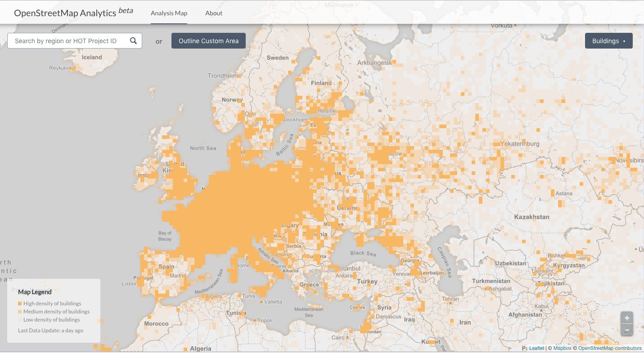Focus the region or HOT Project search field

[75, 41]
